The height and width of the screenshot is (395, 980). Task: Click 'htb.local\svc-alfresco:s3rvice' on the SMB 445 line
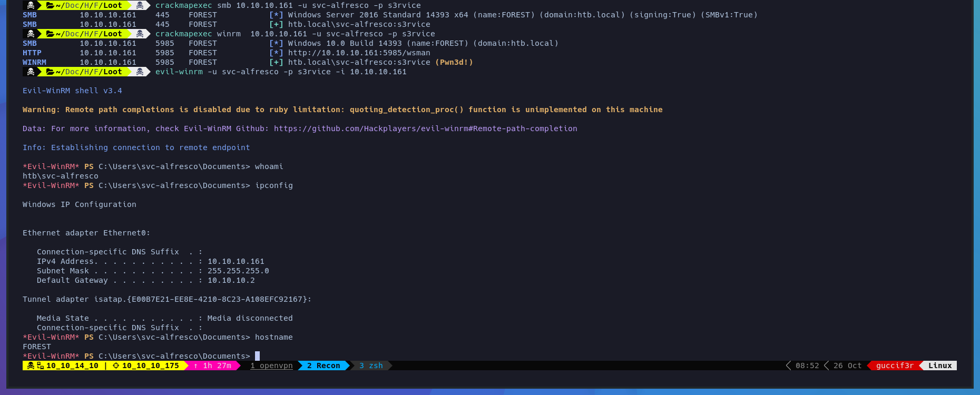(x=359, y=24)
